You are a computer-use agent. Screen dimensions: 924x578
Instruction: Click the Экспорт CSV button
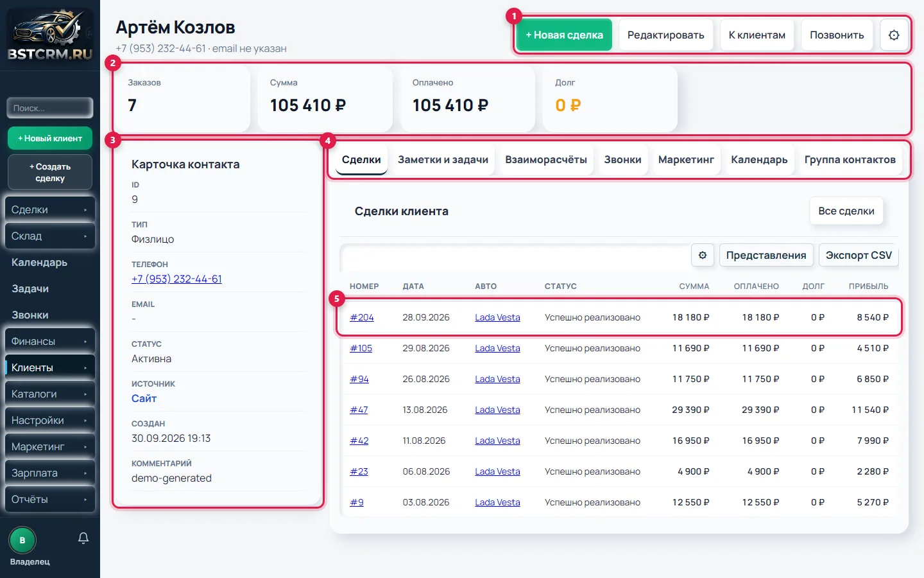tap(859, 255)
